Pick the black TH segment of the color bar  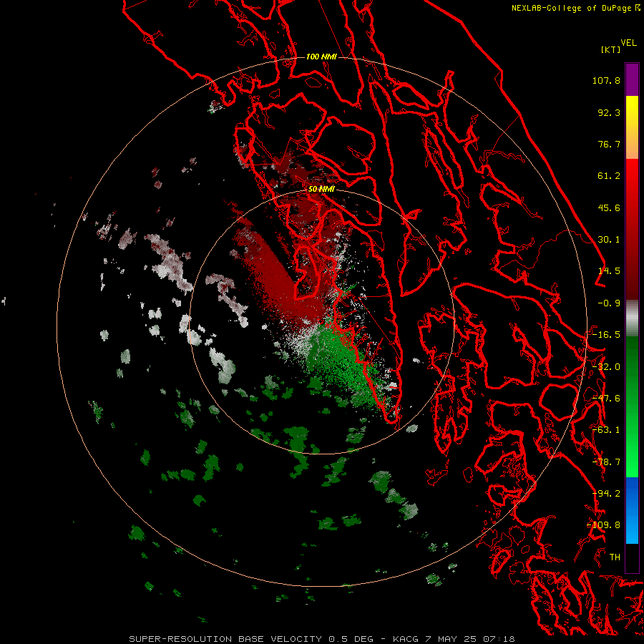(x=632, y=557)
